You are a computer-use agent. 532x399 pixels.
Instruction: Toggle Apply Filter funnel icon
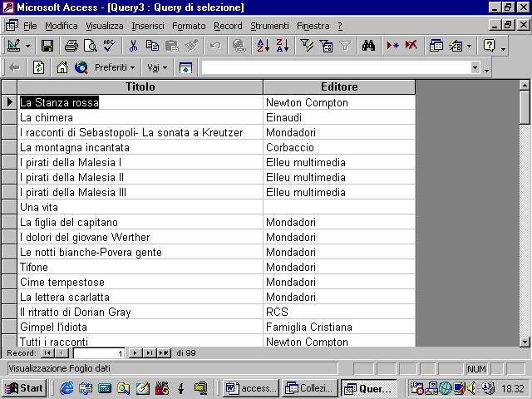click(345, 46)
